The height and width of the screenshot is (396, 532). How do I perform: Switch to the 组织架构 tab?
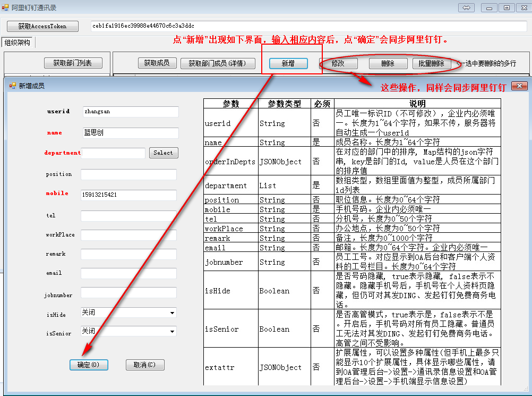[17, 43]
